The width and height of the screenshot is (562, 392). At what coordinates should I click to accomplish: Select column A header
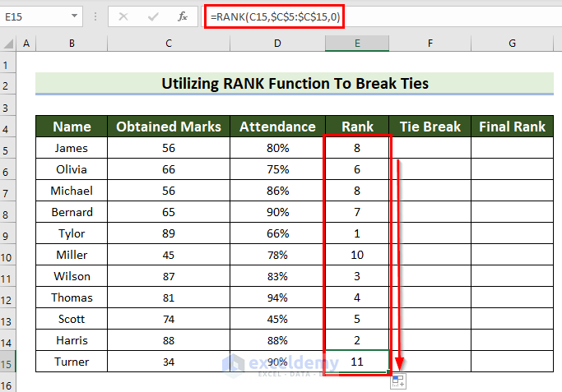pyautogui.click(x=26, y=44)
